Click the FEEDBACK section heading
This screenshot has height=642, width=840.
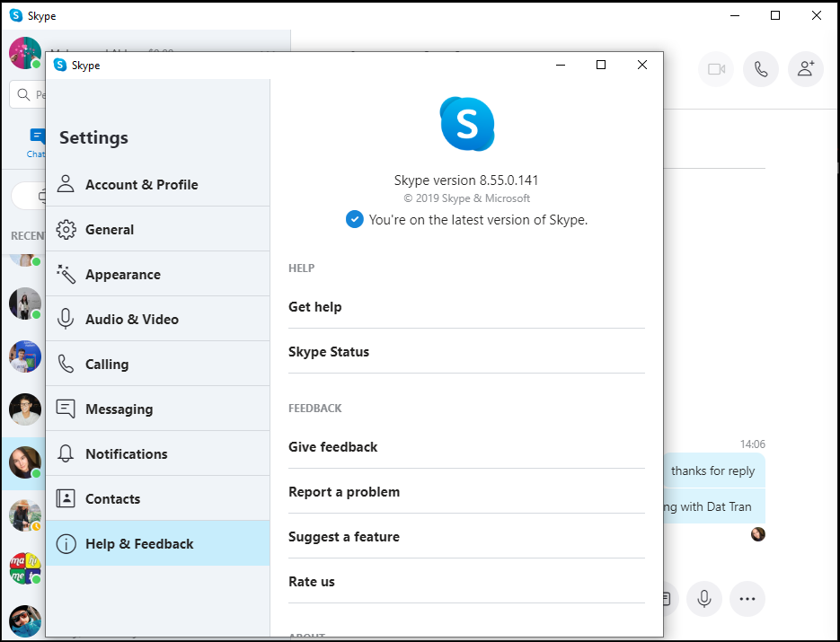coord(315,408)
